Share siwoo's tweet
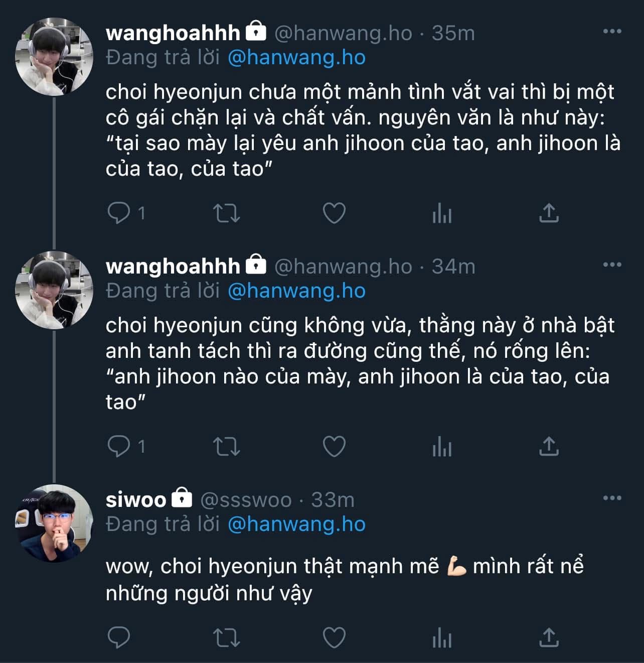This screenshot has height=663, width=644. tap(549, 638)
